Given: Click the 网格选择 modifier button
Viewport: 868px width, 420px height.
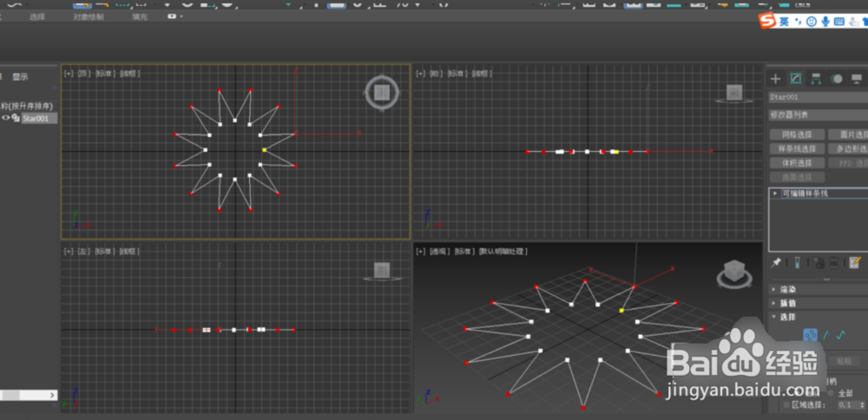Looking at the screenshot, I should pos(797,135).
